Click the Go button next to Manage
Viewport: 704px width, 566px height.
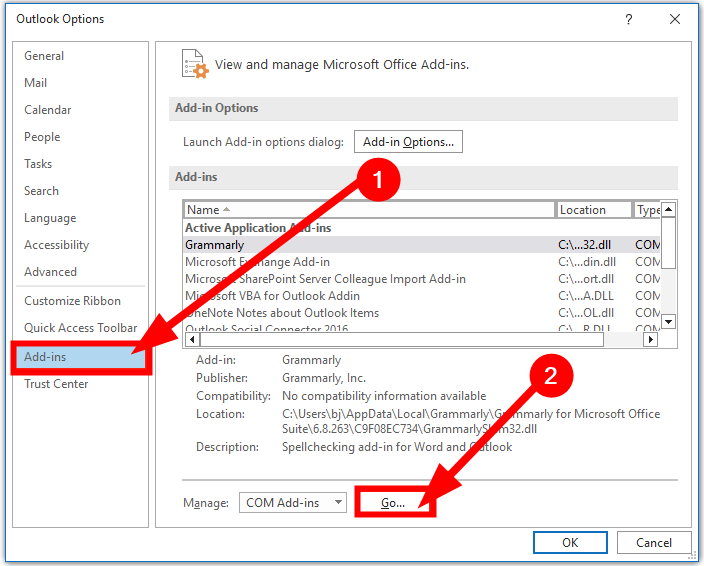pyautogui.click(x=393, y=503)
